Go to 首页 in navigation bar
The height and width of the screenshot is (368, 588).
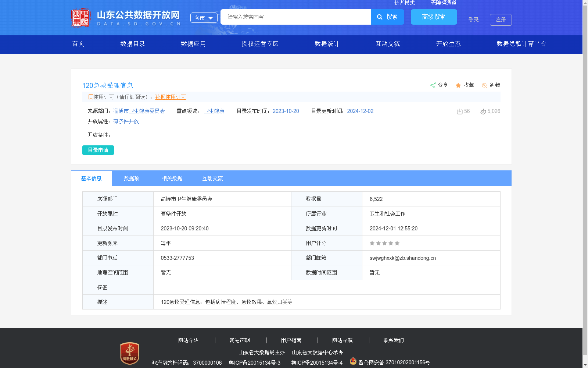pos(78,44)
